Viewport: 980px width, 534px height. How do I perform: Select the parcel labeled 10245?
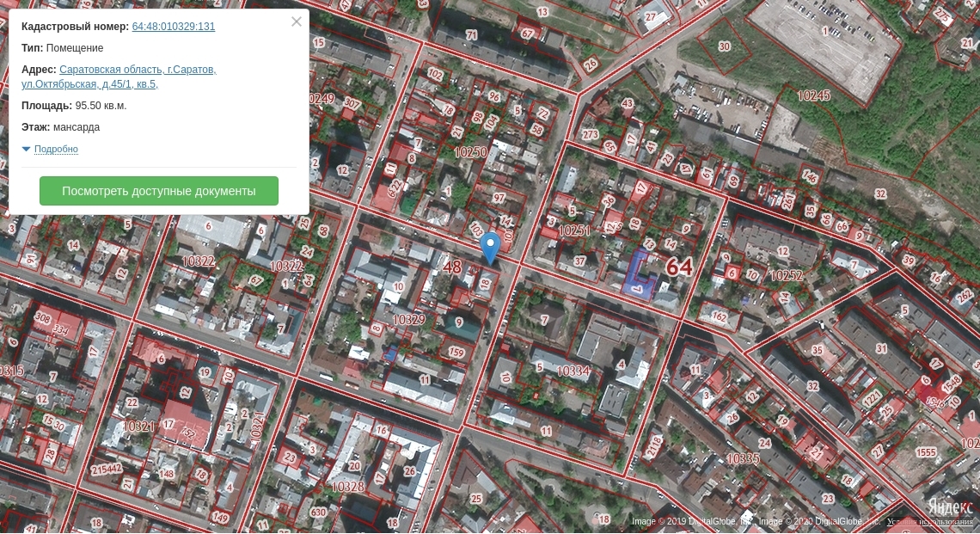click(x=813, y=95)
